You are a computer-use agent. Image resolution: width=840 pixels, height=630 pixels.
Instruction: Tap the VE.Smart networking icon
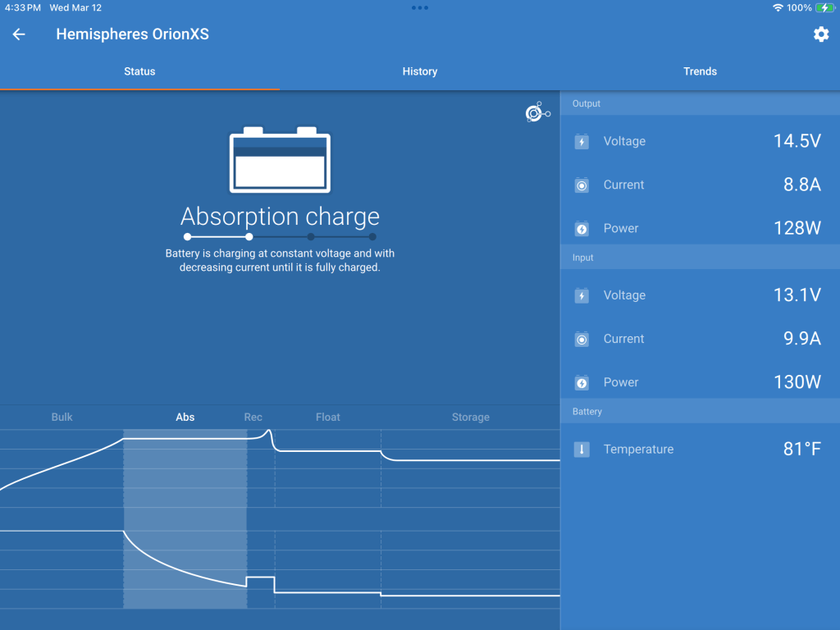pos(537,113)
